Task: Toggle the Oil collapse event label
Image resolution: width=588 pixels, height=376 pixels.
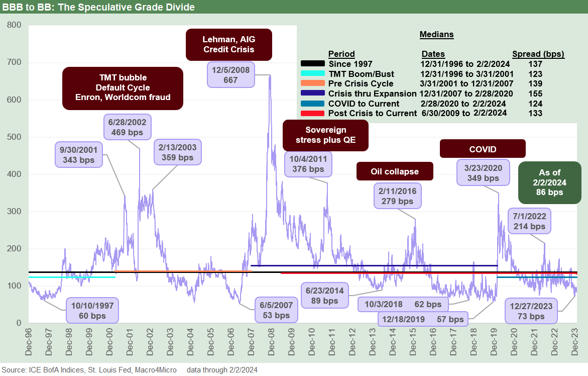Action: pos(395,171)
